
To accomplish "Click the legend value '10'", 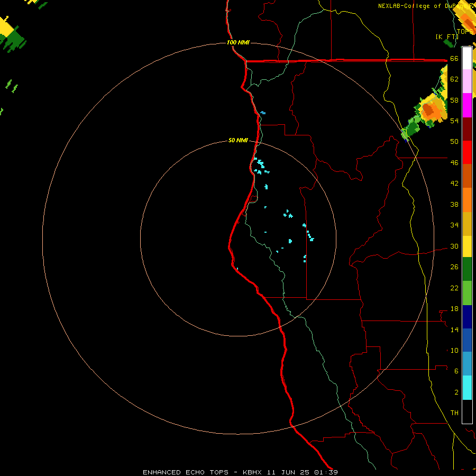I will [x=454, y=351].
